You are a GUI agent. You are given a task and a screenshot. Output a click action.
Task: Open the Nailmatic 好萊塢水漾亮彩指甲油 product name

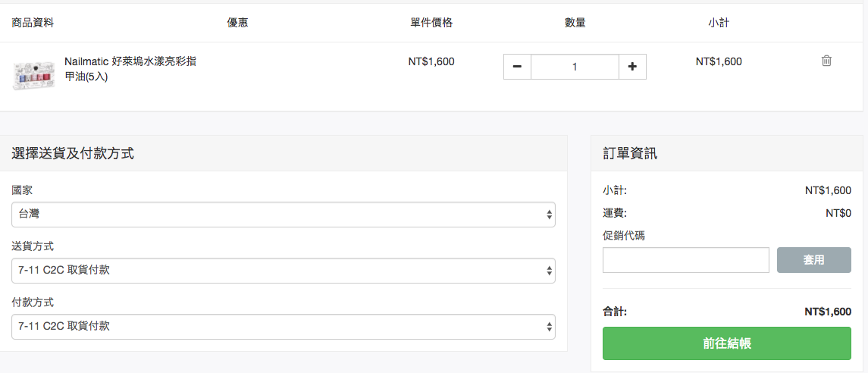pos(130,69)
